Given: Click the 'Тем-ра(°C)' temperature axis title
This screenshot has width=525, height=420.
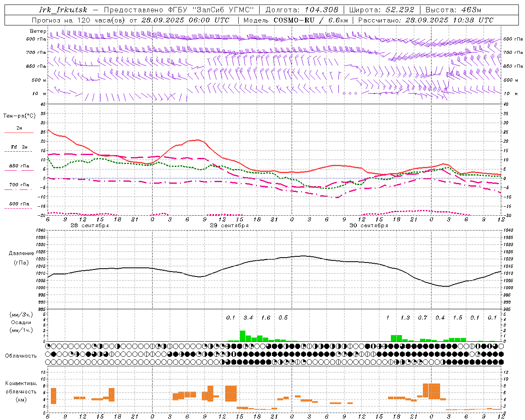Looking at the screenshot, I should [x=19, y=116].
